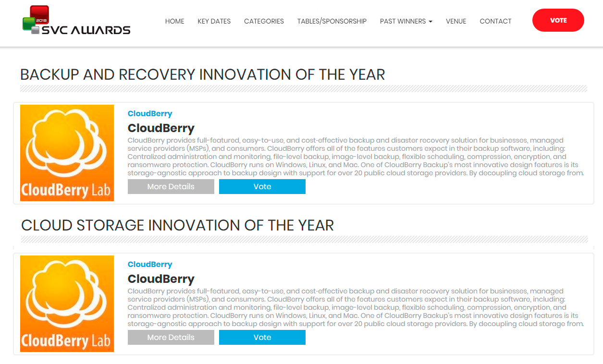Open the CATEGORIES page

click(x=264, y=21)
